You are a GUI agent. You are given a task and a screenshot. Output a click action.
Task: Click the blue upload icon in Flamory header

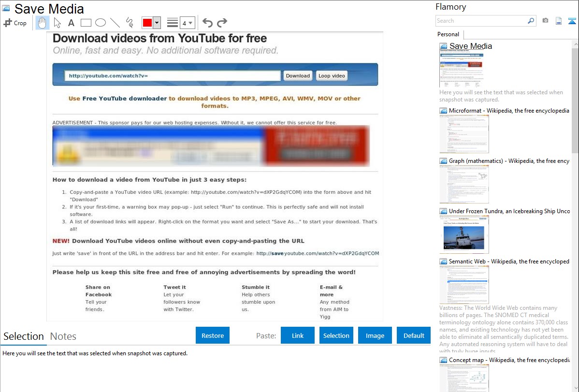[x=572, y=21]
